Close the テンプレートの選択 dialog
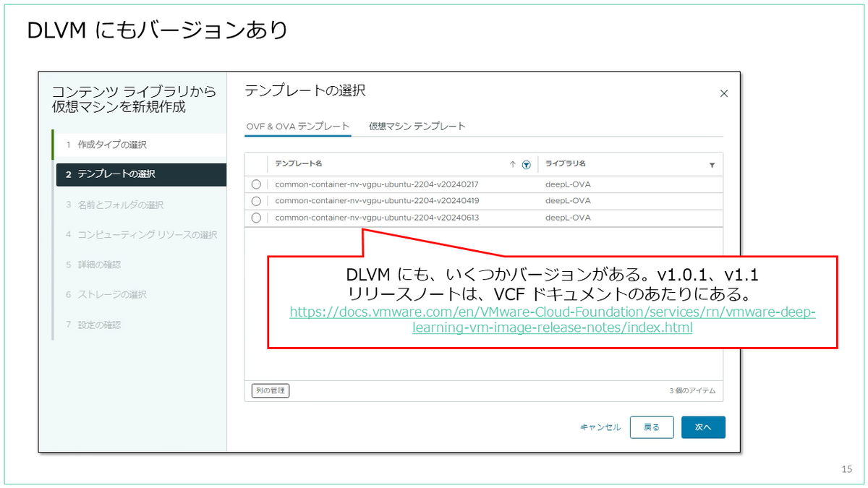The width and height of the screenshot is (868, 488). click(723, 93)
